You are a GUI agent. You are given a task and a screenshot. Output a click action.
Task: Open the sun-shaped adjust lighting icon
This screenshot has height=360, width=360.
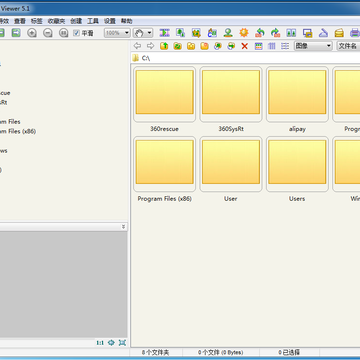click(x=244, y=33)
